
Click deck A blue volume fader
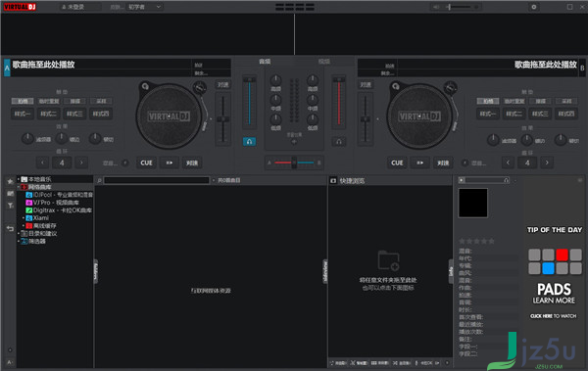coord(249,103)
